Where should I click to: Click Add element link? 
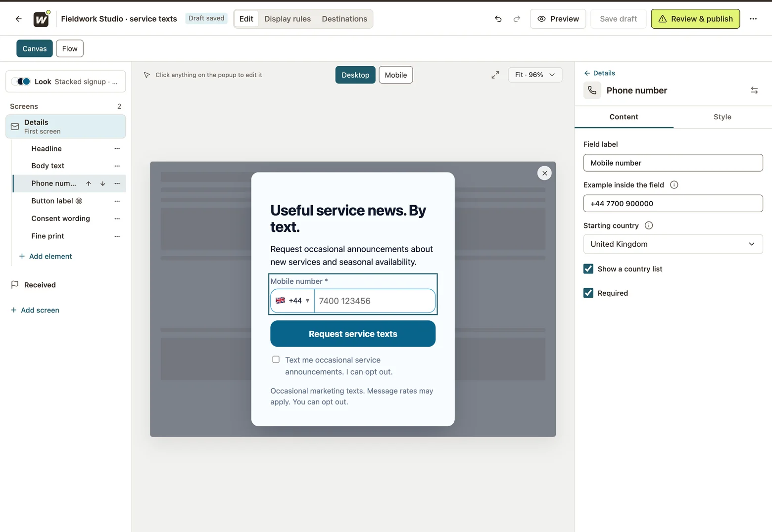46,257
